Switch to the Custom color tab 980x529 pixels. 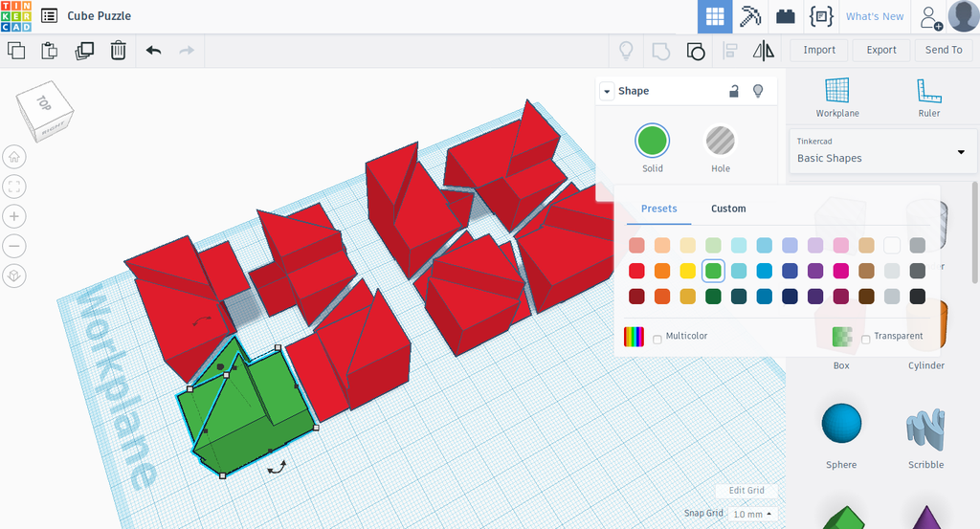[728, 209]
